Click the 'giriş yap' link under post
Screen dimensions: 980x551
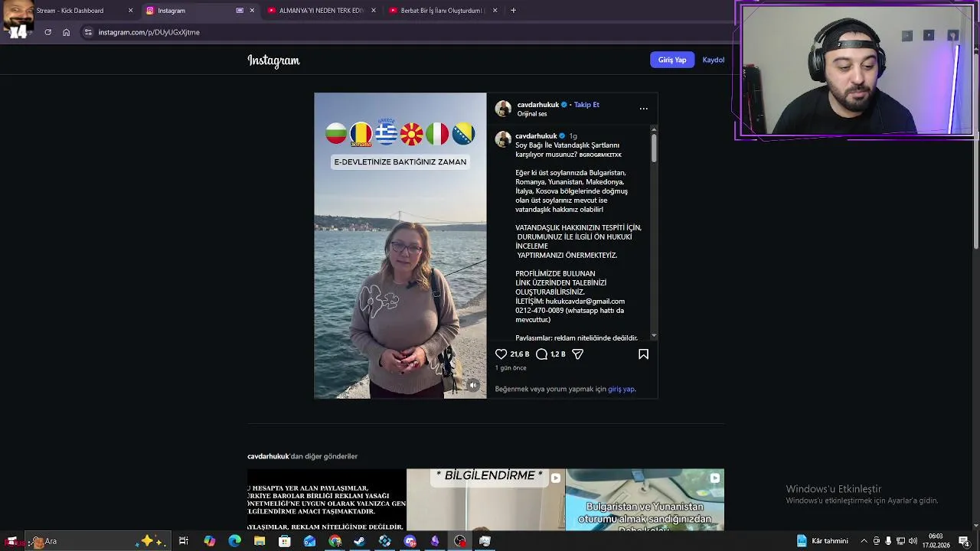pos(621,389)
